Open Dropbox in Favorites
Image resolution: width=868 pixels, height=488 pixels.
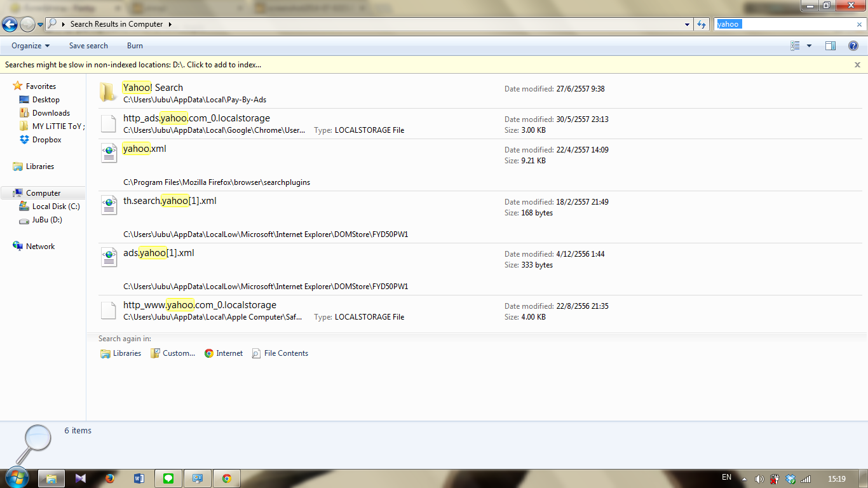coord(46,140)
